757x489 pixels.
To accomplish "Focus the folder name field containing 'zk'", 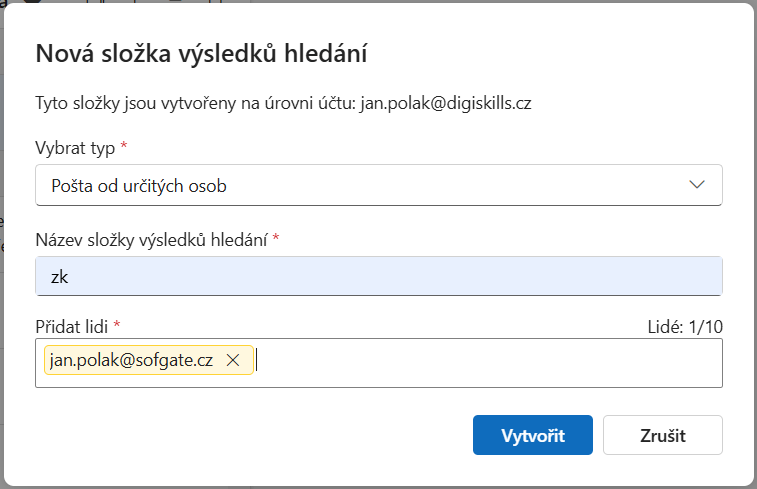I will (378, 277).
